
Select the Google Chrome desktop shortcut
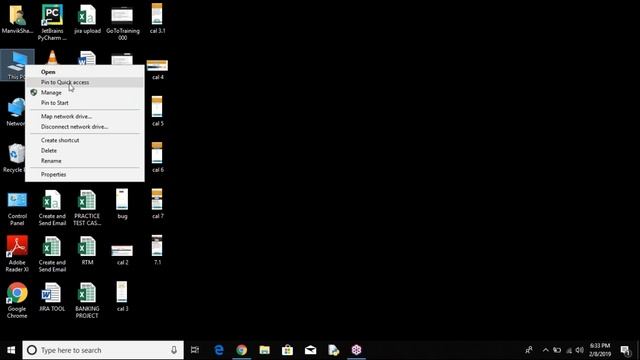(x=17, y=300)
